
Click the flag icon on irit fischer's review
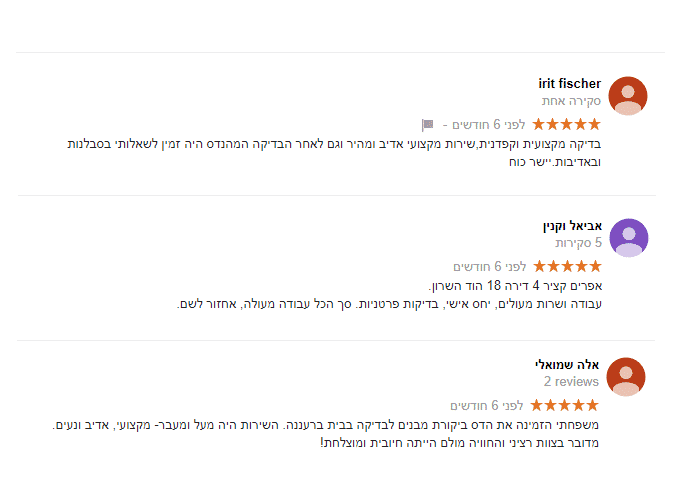[428, 125]
